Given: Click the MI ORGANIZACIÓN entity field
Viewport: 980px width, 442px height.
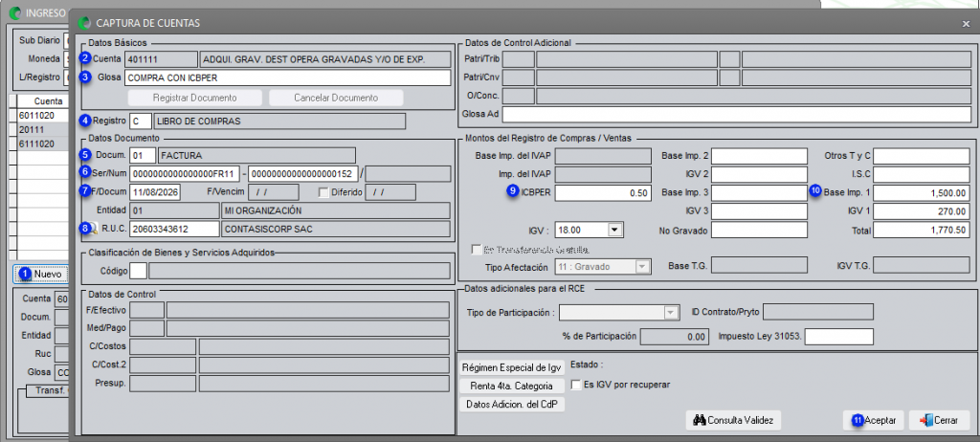Looking at the screenshot, I should (336, 210).
